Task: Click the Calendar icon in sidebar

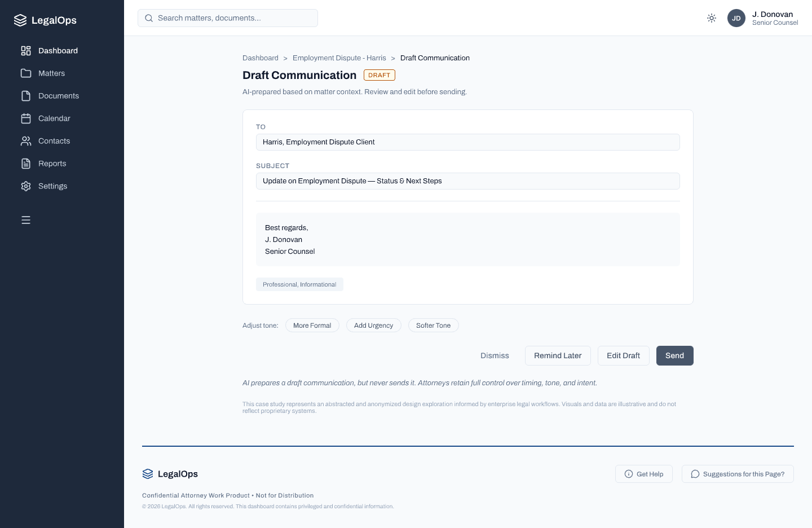Action: (26, 118)
